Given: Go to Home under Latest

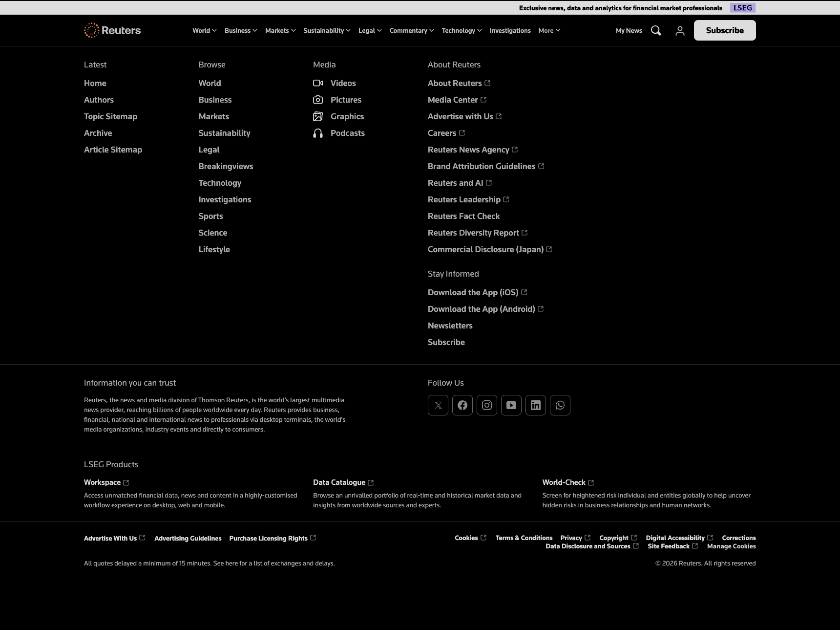Looking at the screenshot, I should [95, 83].
